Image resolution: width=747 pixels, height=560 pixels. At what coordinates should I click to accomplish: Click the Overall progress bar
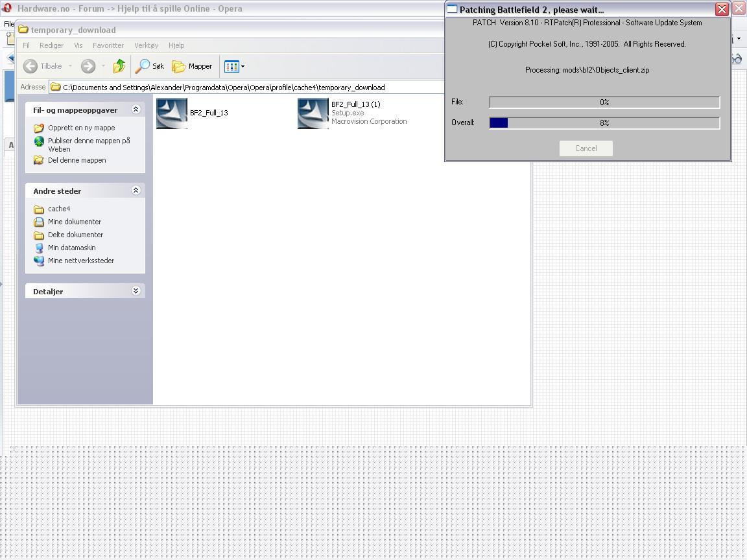tap(604, 123)
